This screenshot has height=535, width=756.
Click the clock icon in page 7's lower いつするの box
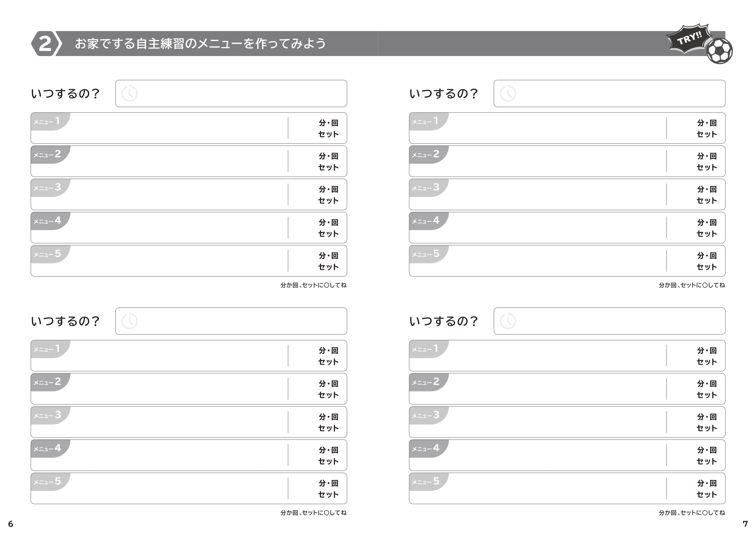pos(508,321)
